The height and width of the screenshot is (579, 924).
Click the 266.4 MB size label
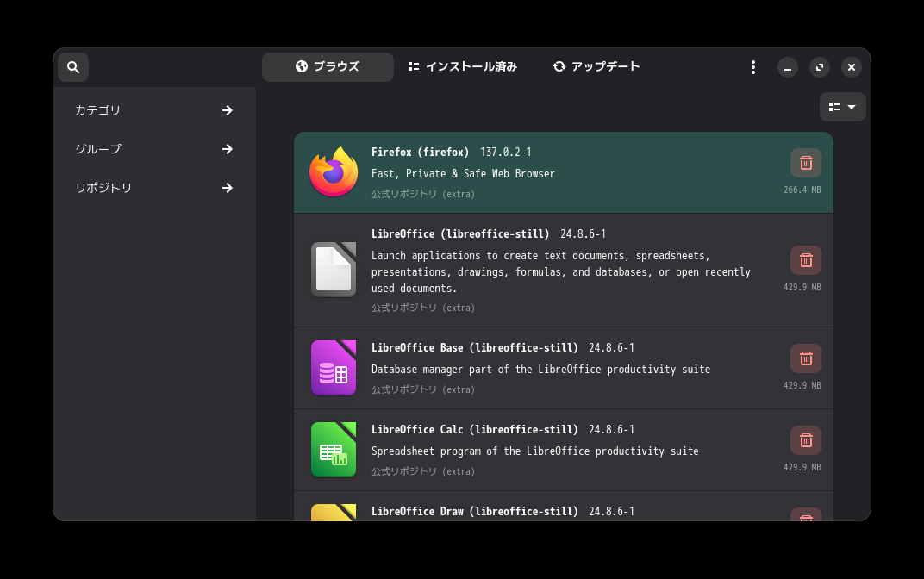(802, 190)
